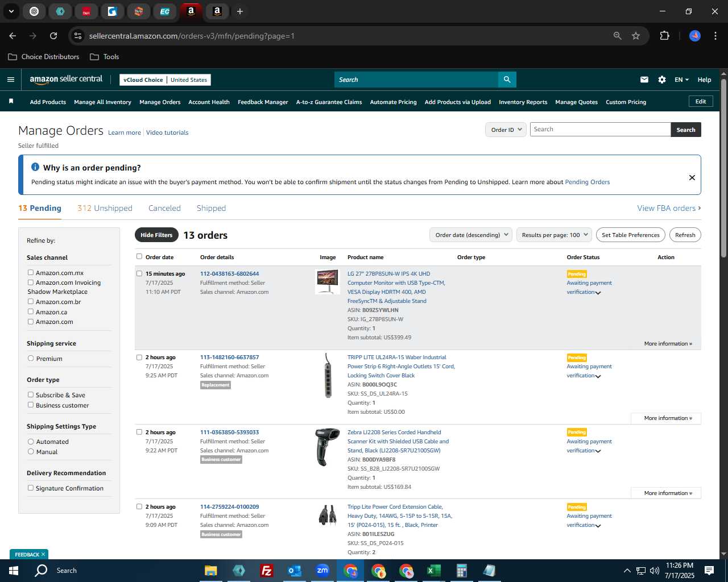Image resolution: width=728 pixels, height=582 pixels.
Task: Click the order search input field
Action: point(600,130)
